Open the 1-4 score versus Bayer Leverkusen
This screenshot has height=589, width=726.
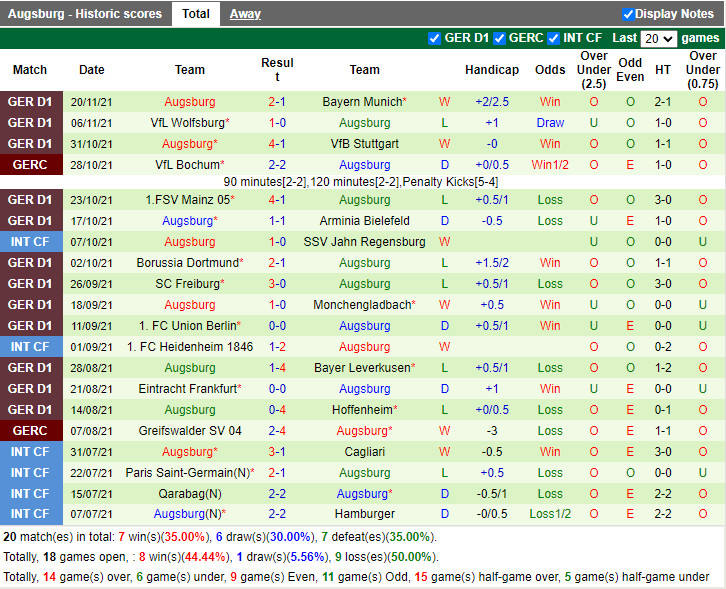[277, 368]
